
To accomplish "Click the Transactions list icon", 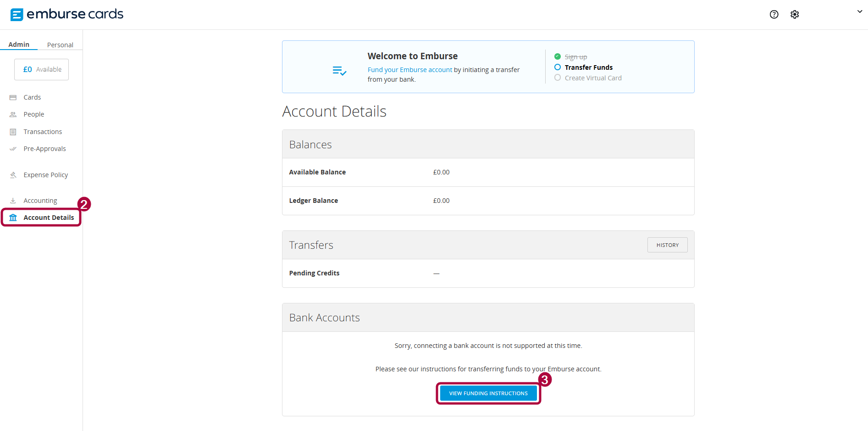I will pos(13,132).
